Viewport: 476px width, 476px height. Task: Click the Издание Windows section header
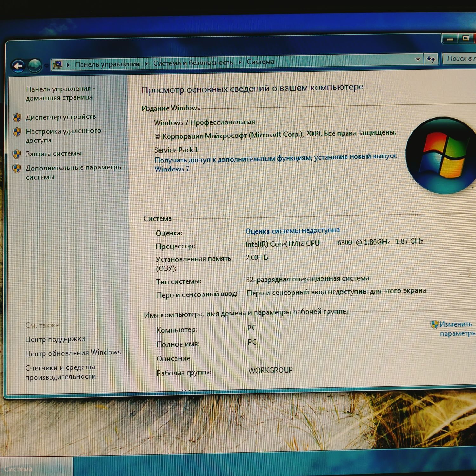(x=171, y=108)
